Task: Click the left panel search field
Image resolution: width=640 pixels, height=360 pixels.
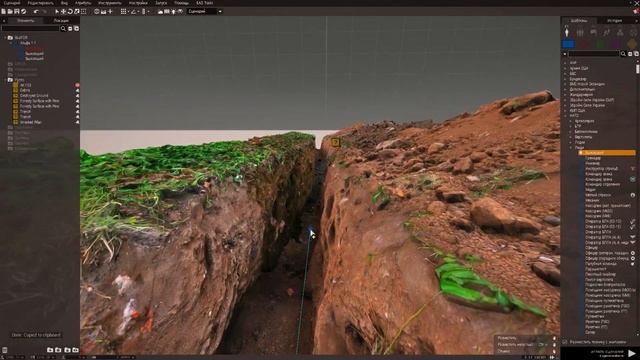Action: [x=30, y=28]
